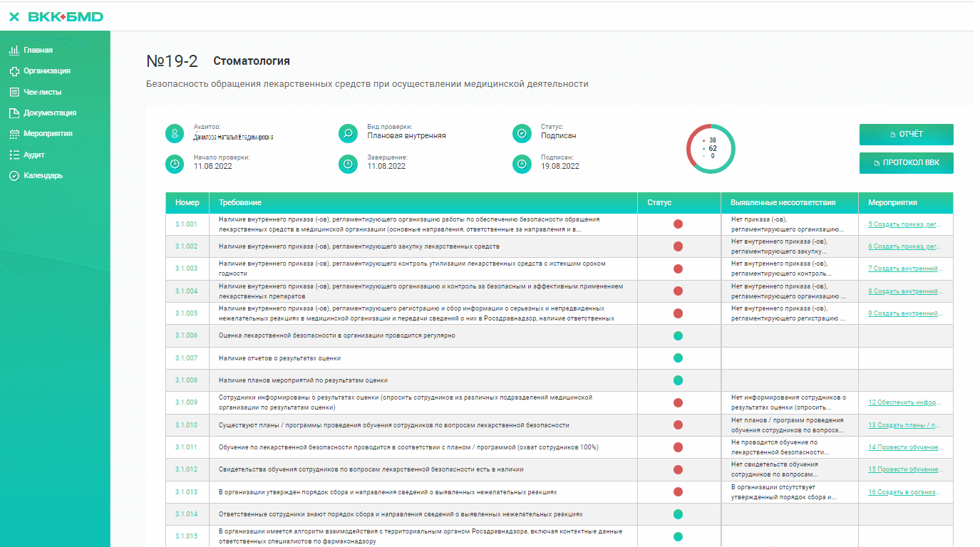Viewport: 980px width, 547px height.
Task: Open measure link '8 Создать внутренний'
Action: tap(905, 291)
